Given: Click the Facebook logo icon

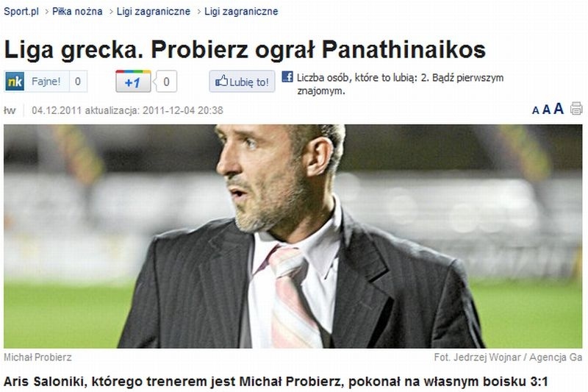Looking at the screenshot, I should (x=287, y=77).
